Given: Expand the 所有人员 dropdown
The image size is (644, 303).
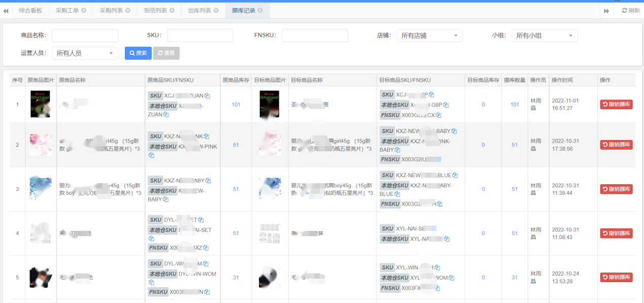Looking at the screenshot, I should [x=84, y=53].
